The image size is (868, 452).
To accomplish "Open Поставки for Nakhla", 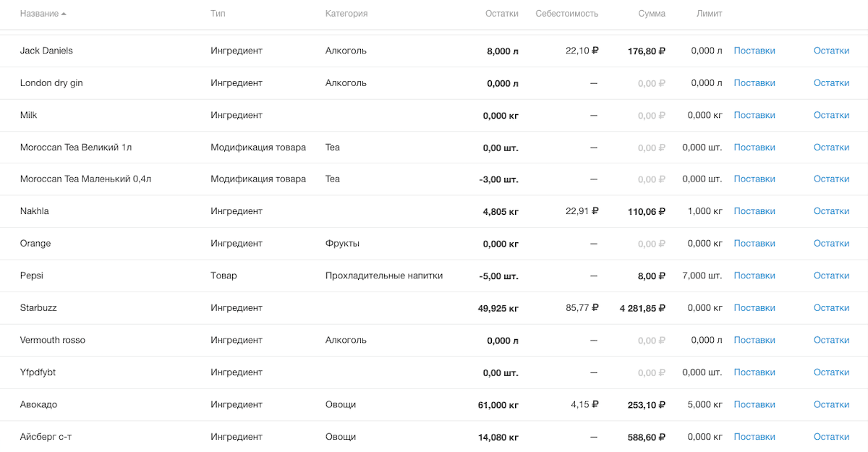I will click(754, 211).
